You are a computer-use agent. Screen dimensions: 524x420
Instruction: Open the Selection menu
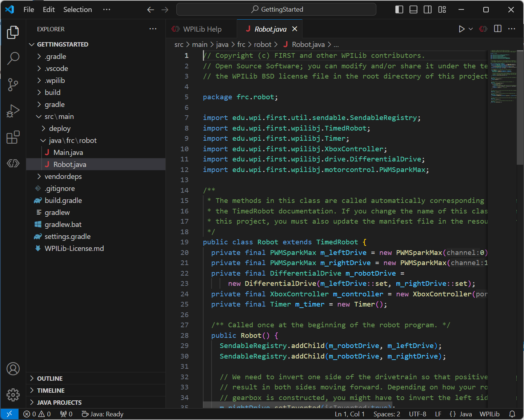(x=77, y=9)
